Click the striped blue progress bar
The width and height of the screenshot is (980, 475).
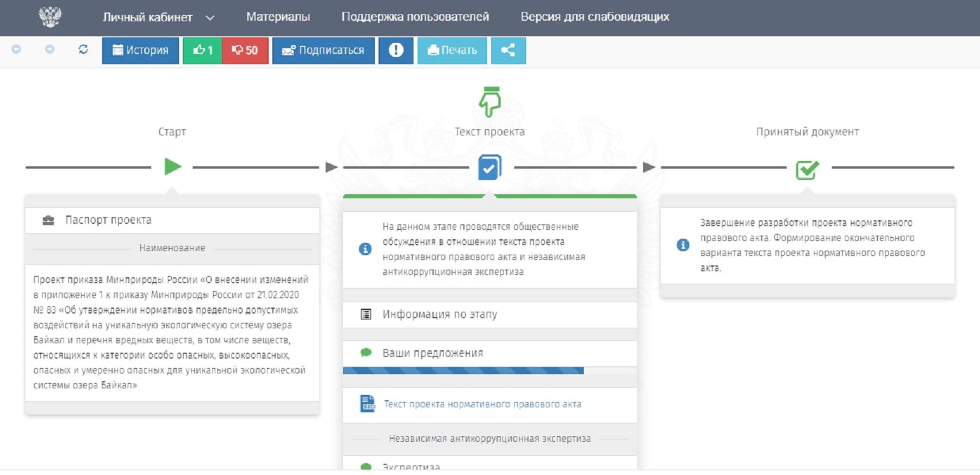tap(463, 370)
